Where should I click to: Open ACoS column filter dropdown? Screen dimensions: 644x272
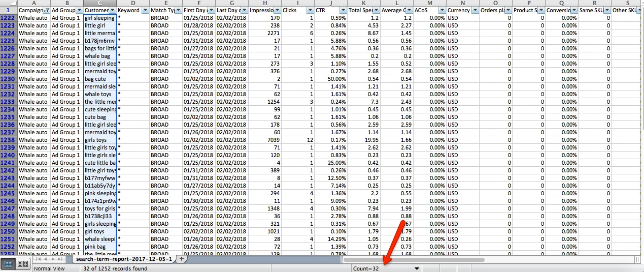tap(442, 10)
